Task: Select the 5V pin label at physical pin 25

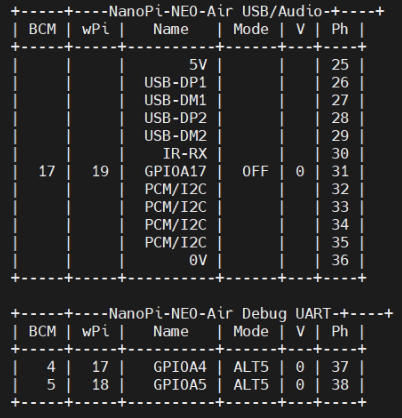Action: click(x=198, y=65)
